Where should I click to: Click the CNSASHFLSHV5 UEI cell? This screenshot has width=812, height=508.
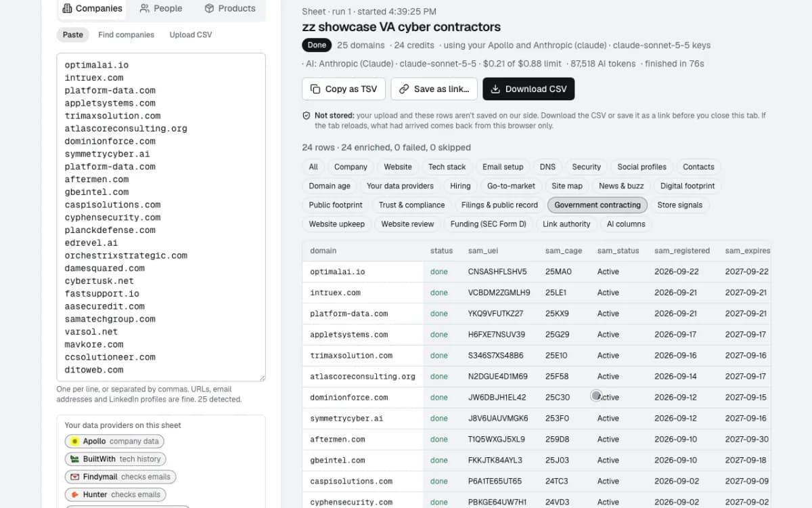[x=497, y=272]
